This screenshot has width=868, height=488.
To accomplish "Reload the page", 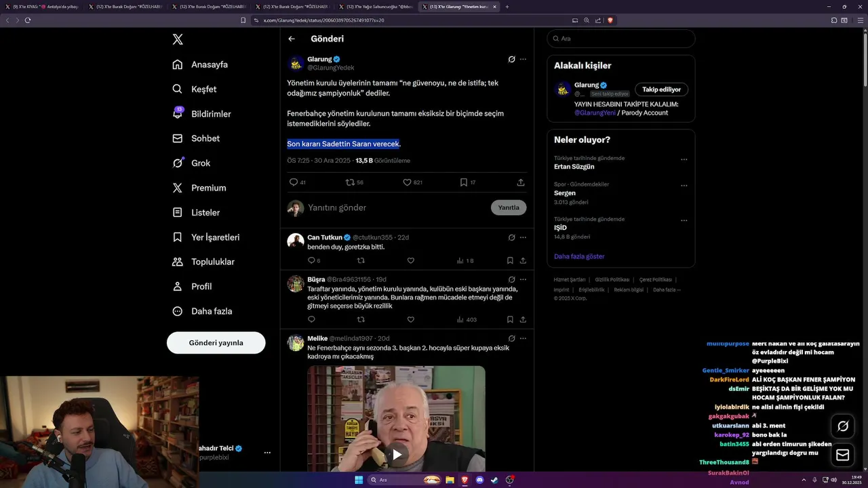I will [x=28, y=20].
